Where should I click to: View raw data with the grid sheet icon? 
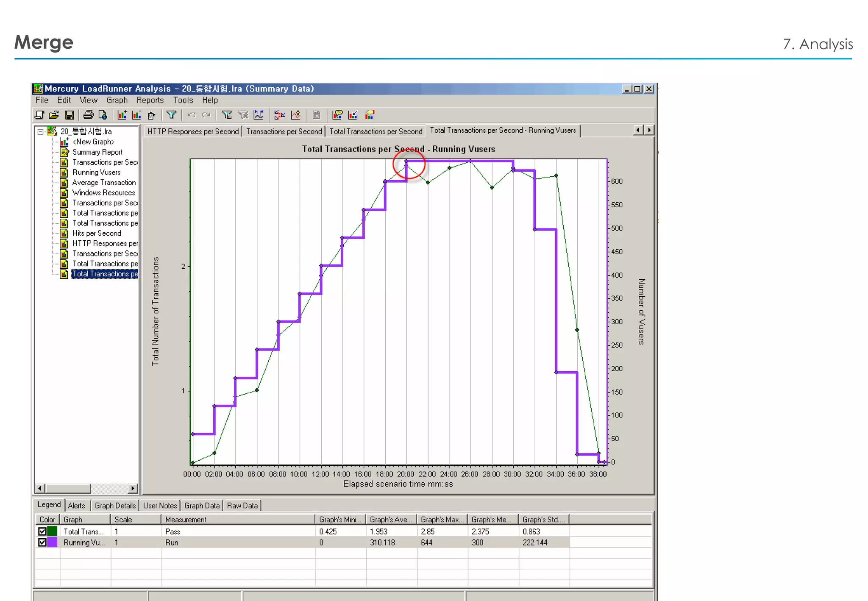(x=316, y=115)
